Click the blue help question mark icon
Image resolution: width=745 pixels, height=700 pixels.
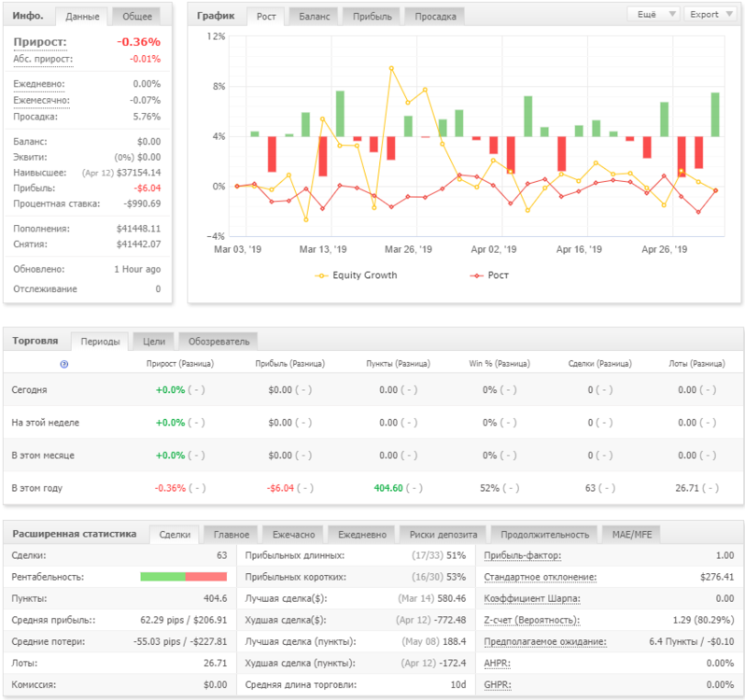tap(64, 364)
